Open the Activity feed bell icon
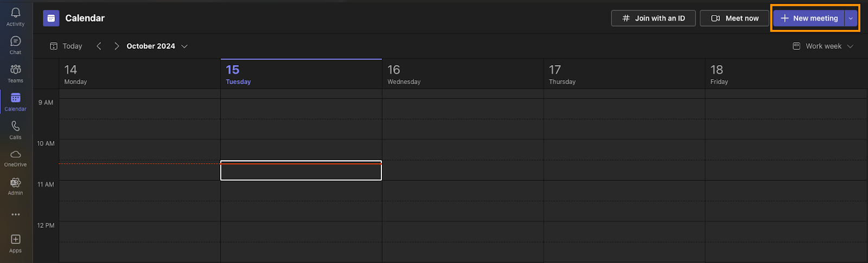Viewport: 868px width, 263px height. pyautogui.click(x=15, y=16)
